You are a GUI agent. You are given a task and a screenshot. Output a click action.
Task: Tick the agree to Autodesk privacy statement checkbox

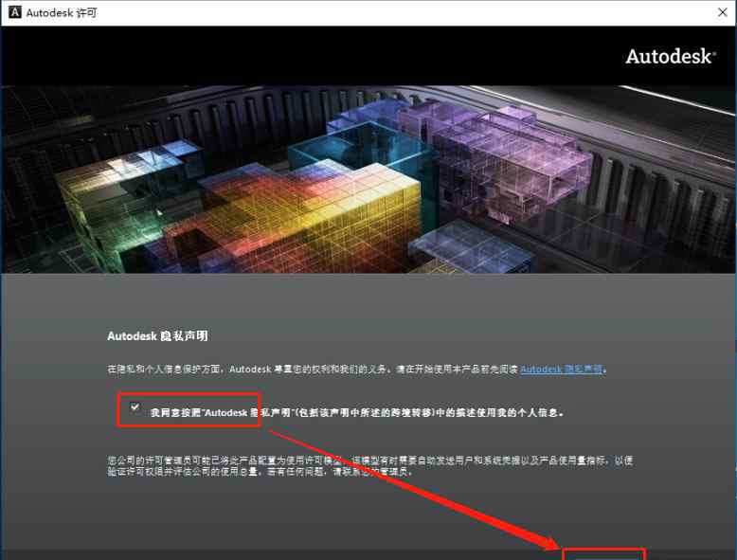(x=135, y=406)
